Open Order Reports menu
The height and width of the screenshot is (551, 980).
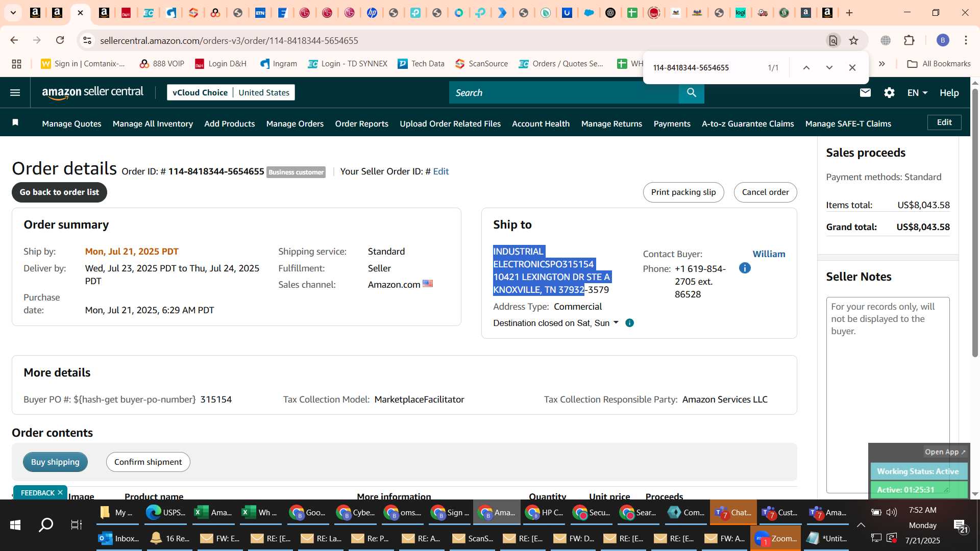361,123
